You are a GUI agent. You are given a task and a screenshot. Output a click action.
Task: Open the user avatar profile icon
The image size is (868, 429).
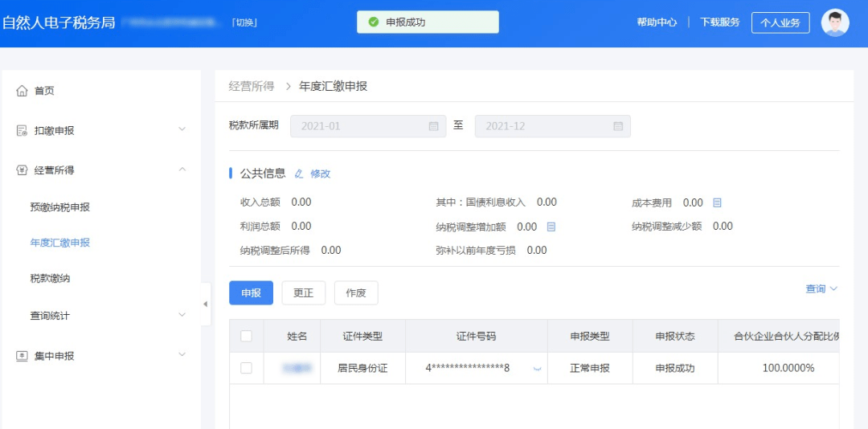coord(835,22)
